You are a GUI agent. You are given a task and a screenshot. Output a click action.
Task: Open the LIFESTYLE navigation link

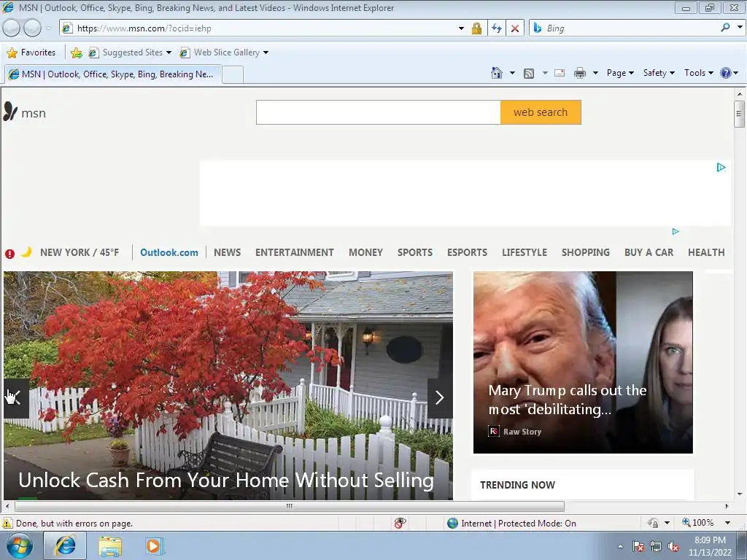coord(525,252)
